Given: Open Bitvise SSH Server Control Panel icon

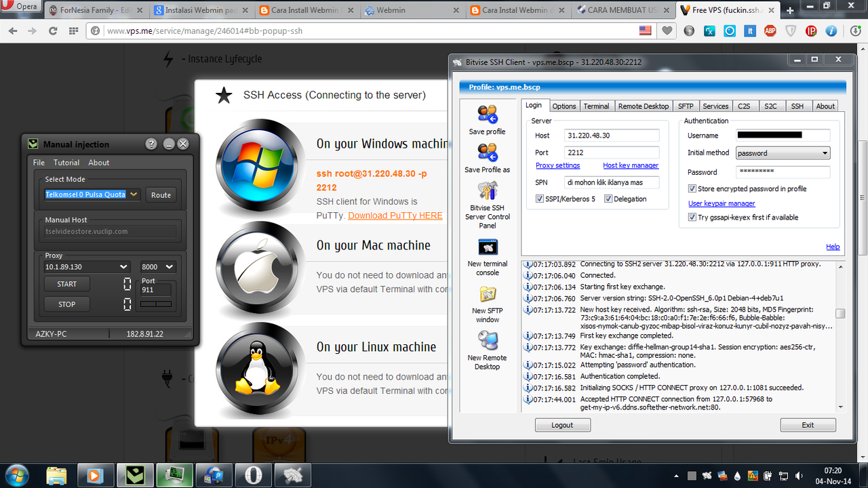Looking at the screenshot, I should tap(488, 192).
